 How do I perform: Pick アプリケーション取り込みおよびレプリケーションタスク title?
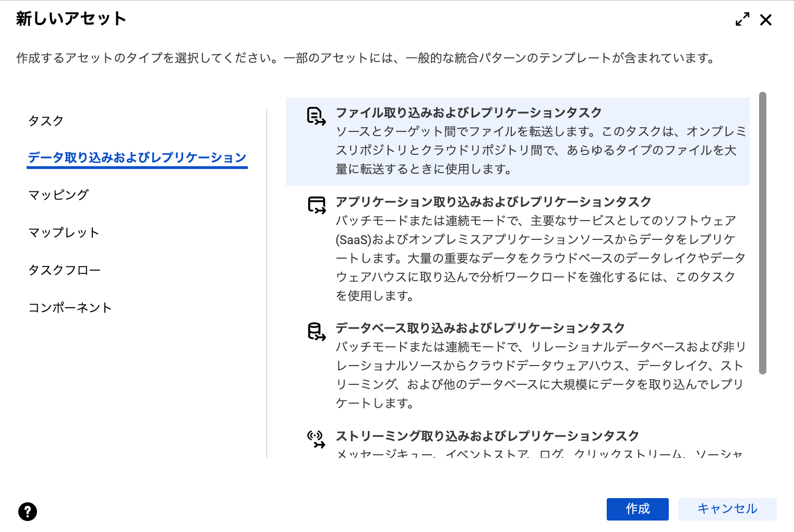coord(493,202)
